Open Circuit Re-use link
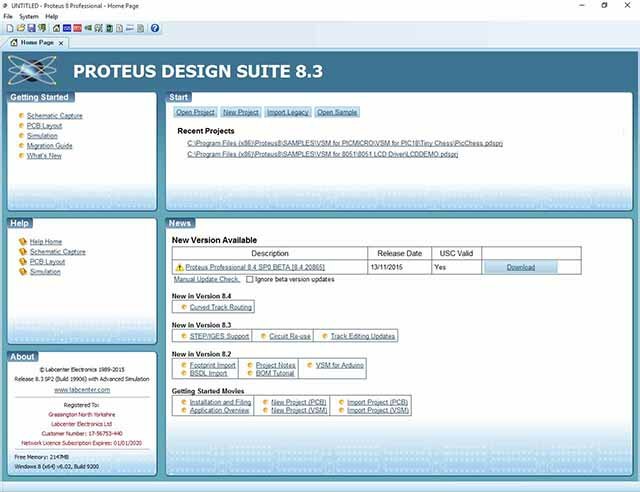The width and height of the screenshot is (640, 492). [x=290, y=336]
